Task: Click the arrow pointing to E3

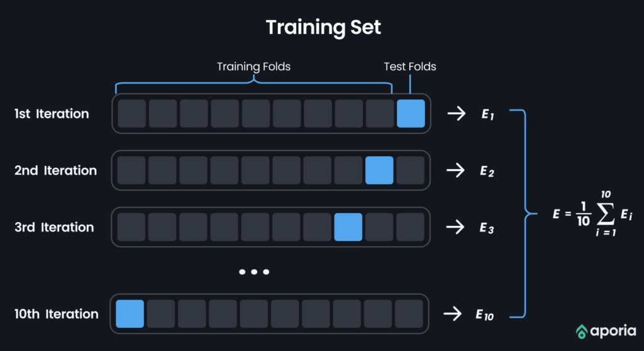Action: tap(455, 227)
